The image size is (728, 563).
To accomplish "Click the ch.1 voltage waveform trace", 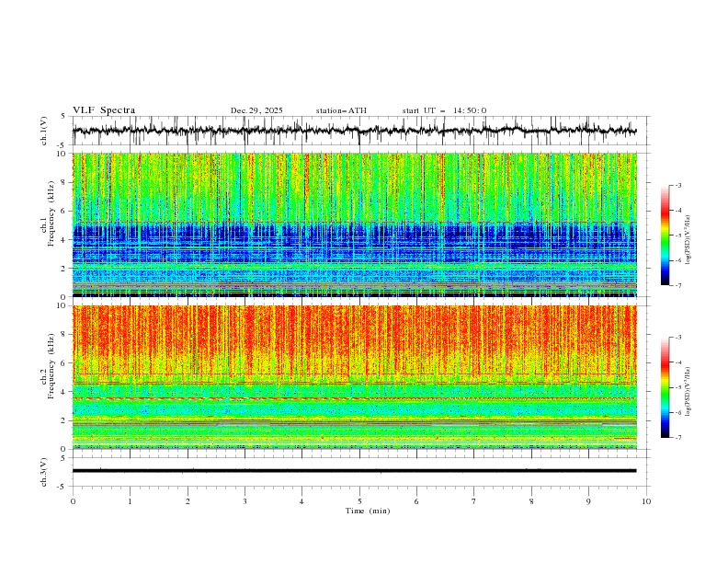I will (x=355, y=131).
